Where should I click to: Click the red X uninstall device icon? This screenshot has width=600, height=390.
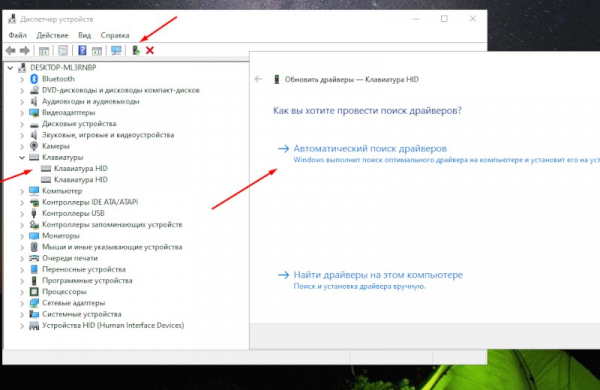(150, 50)
